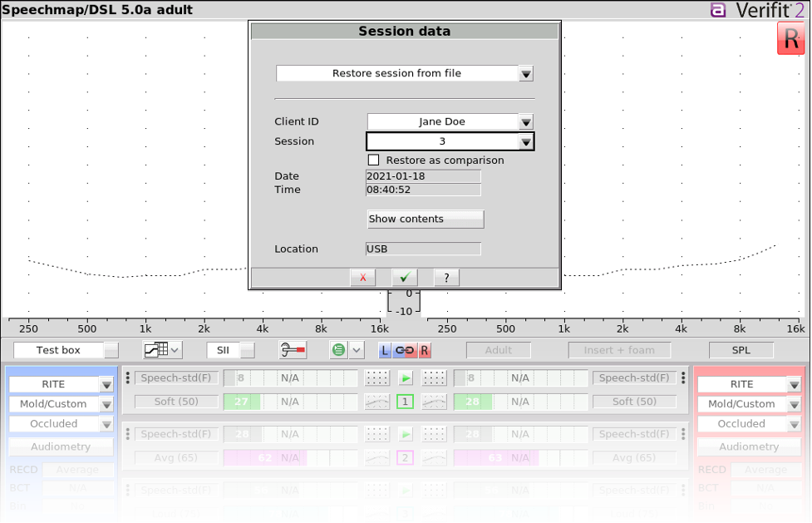Click left Soft (50) level button
Screen dimensions: 812x523
pyautogui.click(x=176, y=402)
